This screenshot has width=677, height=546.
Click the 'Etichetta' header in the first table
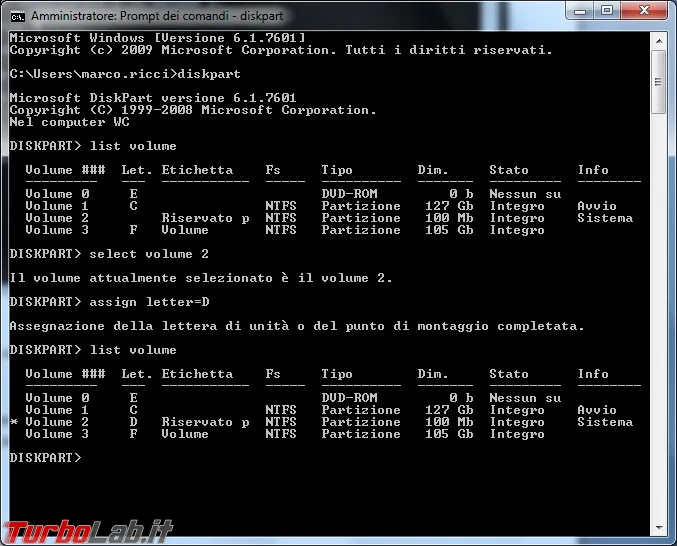click(197, 170)
